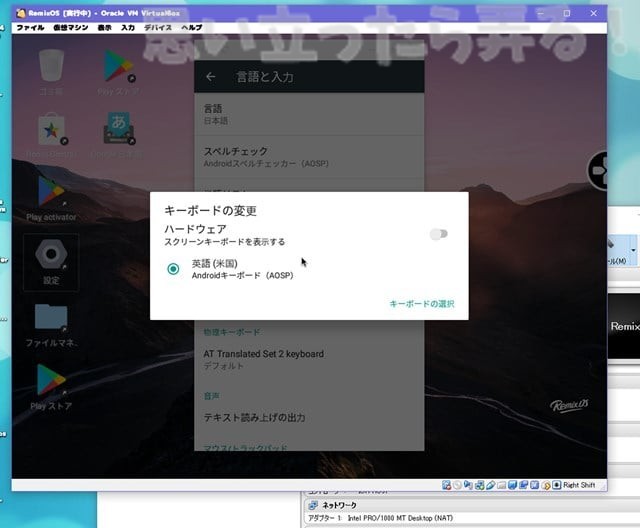Open the 表示 menu

click(x=104, y=27)
